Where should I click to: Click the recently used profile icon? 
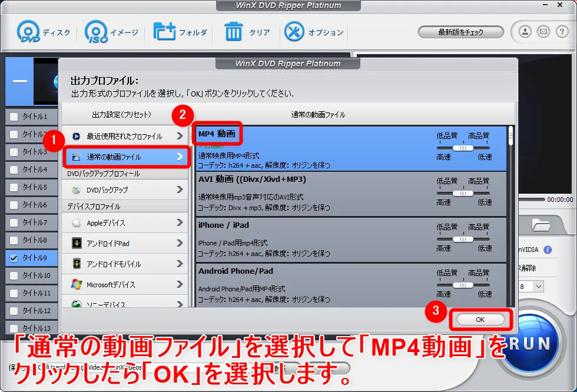[x=76, y=137]
